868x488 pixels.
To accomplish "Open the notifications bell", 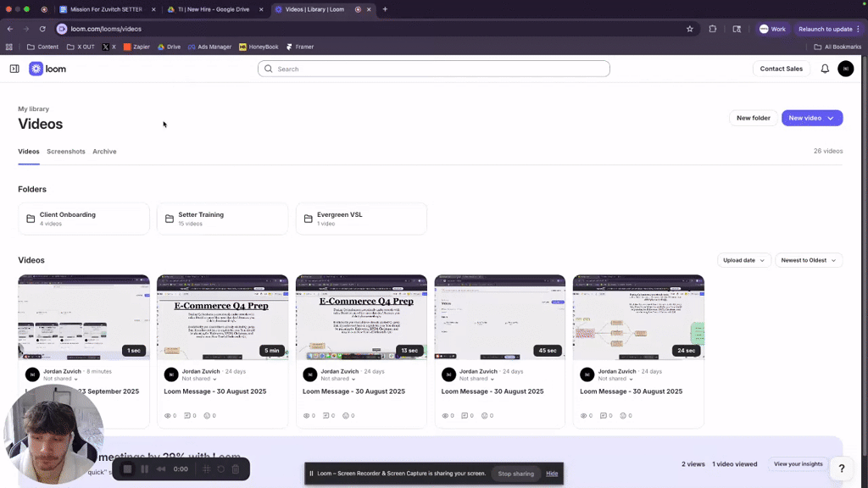I will [825, 69].
